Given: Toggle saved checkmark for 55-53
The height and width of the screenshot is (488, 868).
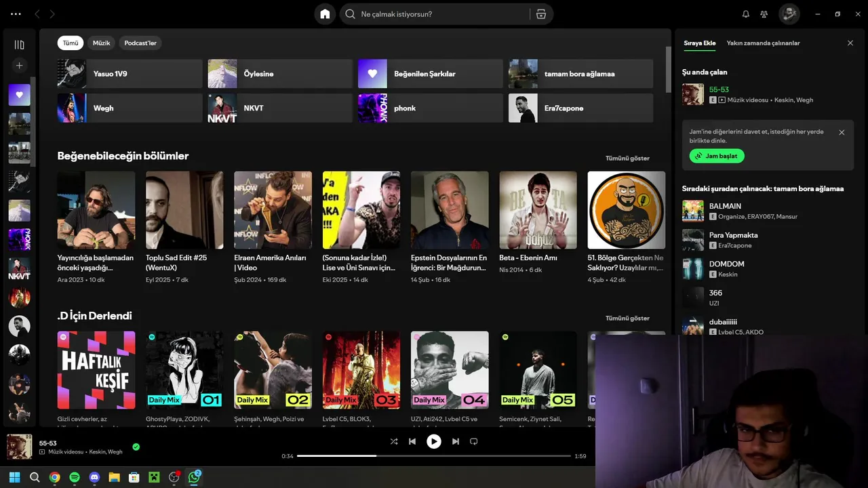Looking at the screenshot, I should [136, 447].
